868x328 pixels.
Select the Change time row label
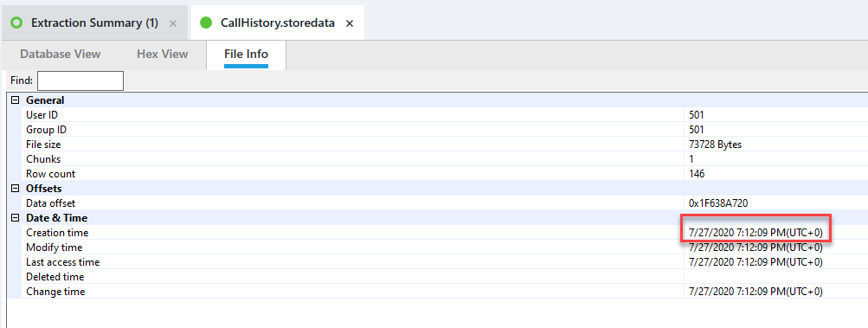pyautogui.click(x=55, y=292)
